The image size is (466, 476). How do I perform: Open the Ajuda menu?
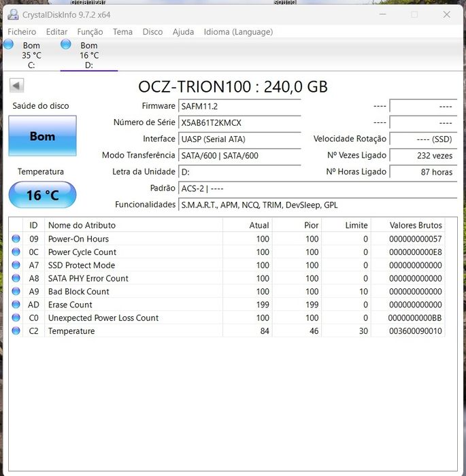point(183,32)
